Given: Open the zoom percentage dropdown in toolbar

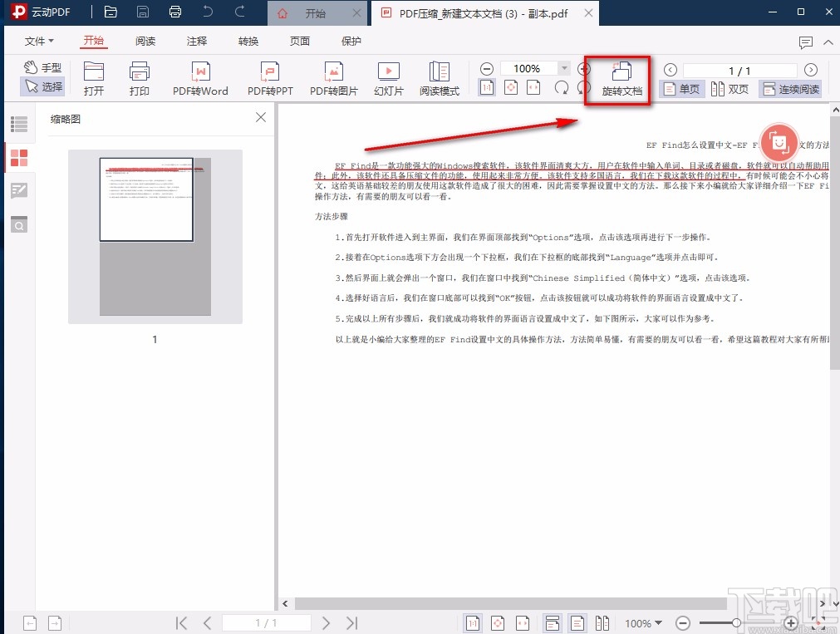Looking at the screenshot, I should coord(563,68).
